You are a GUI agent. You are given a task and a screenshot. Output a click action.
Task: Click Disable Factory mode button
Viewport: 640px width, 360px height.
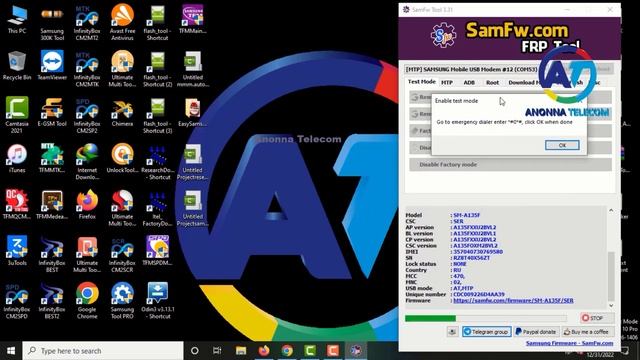[x=510, y=164]
